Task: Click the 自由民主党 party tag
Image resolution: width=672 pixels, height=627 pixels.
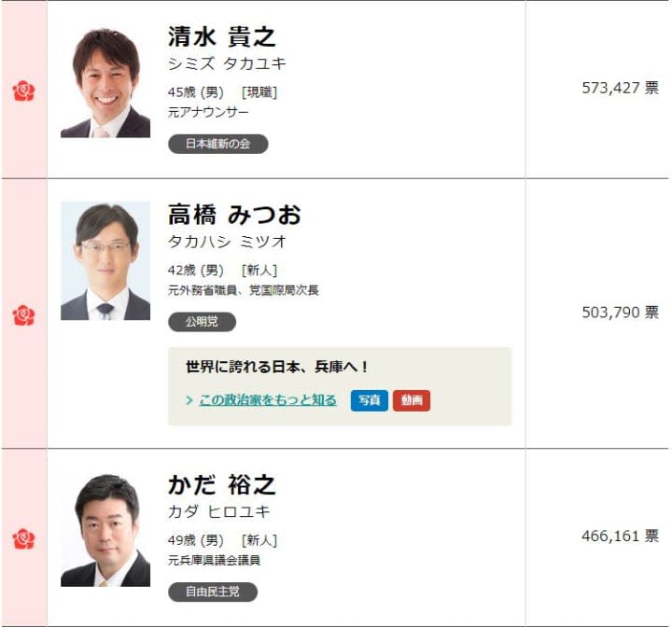Action: click(213, 592)
